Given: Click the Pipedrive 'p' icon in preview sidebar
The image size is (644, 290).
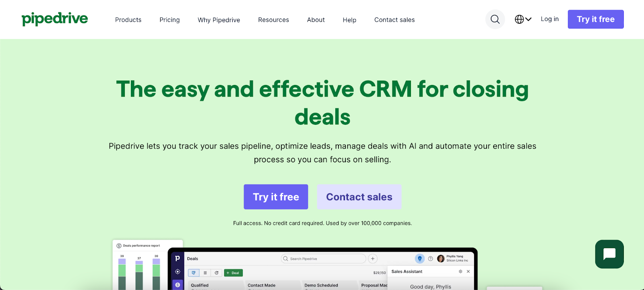Looking at the screenshot, I should 178,258.
